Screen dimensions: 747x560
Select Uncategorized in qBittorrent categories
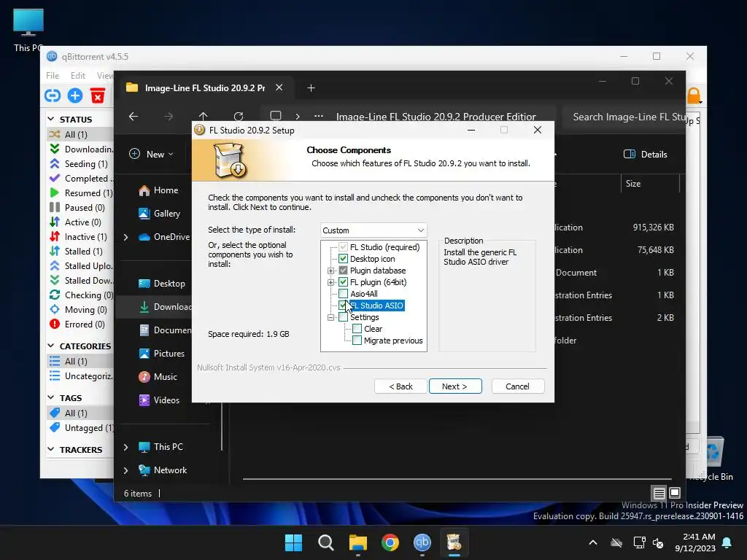81,376
